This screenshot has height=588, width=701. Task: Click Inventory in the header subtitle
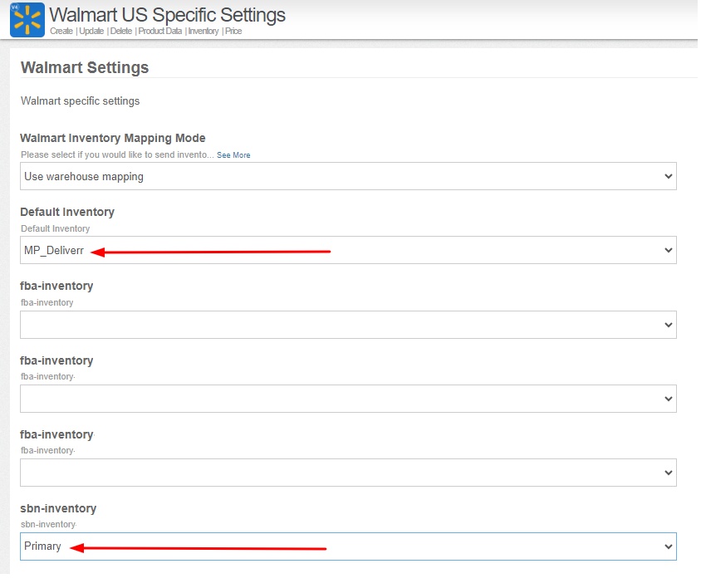(203, 31)
